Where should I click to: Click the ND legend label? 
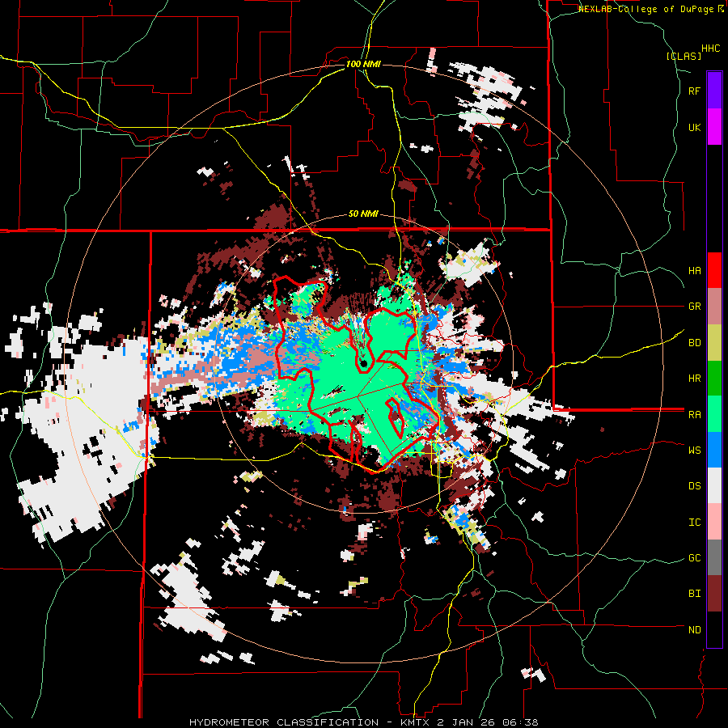point(694,630)
